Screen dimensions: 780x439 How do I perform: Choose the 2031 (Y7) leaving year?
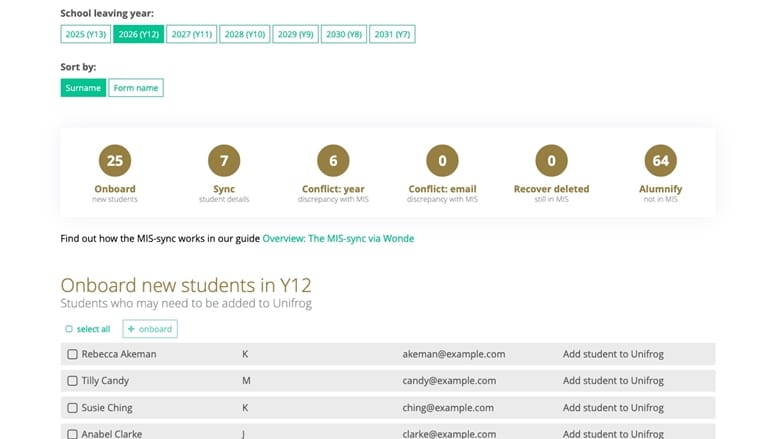pos(392,34)
